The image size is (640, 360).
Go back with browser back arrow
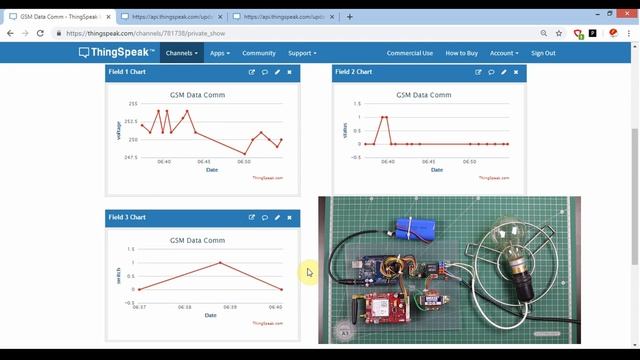[10, 33]
